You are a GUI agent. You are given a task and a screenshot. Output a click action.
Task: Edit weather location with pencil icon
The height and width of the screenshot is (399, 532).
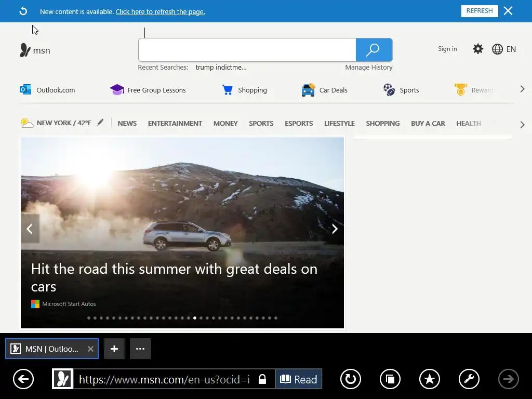100,122
